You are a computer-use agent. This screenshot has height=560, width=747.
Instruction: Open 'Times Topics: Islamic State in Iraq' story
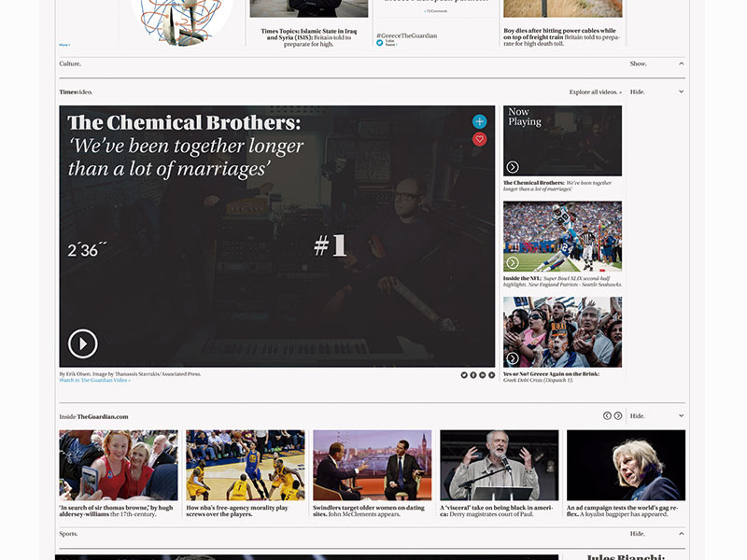pos(309,37)
